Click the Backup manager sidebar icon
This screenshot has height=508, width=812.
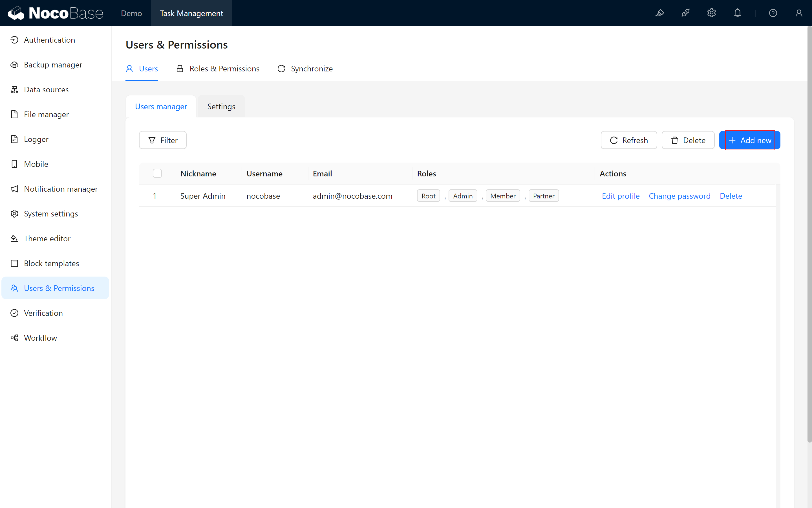[14, 65]
